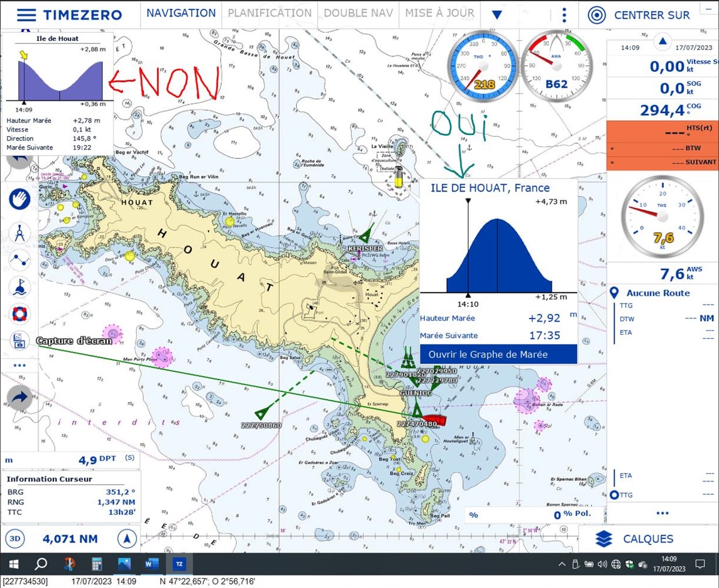Click the red own-ship icon on chart
This screenshot has width=719, height=588.
434,419
